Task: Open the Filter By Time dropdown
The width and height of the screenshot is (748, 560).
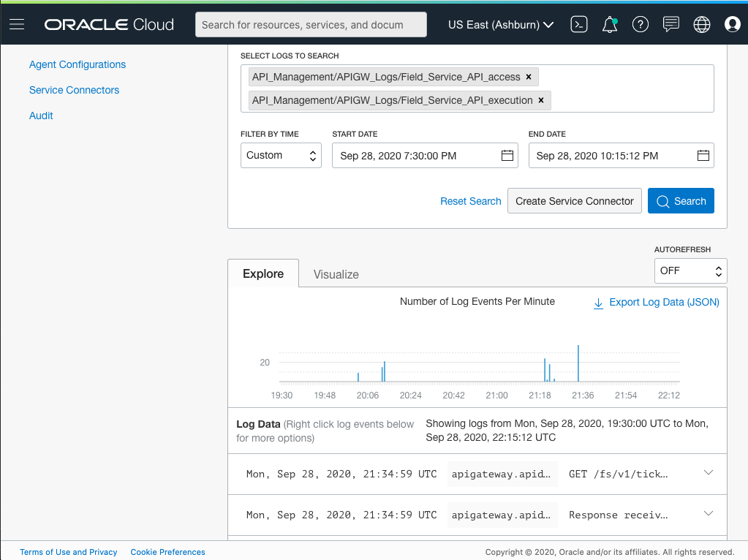Action: point(281,155)
